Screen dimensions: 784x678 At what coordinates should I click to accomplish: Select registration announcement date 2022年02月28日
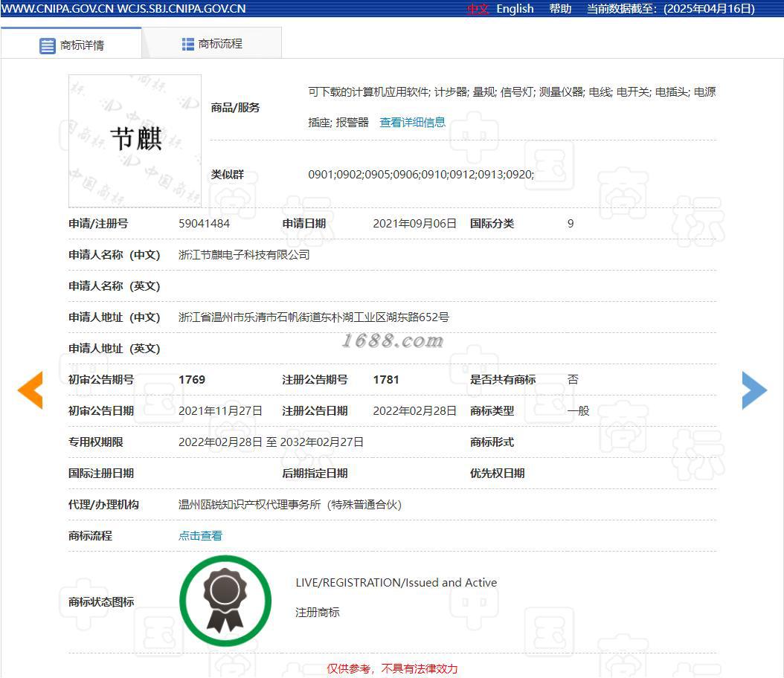414,410
